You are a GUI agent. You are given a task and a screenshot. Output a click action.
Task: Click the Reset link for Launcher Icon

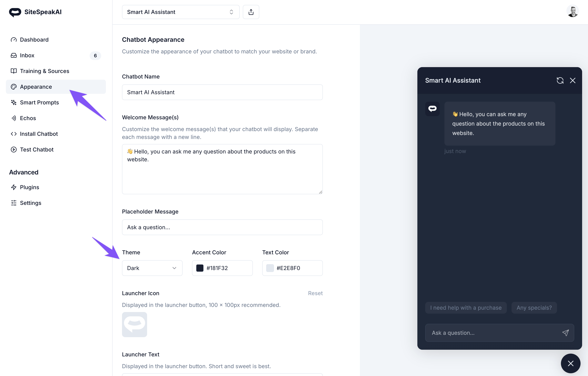click(315, 293)
